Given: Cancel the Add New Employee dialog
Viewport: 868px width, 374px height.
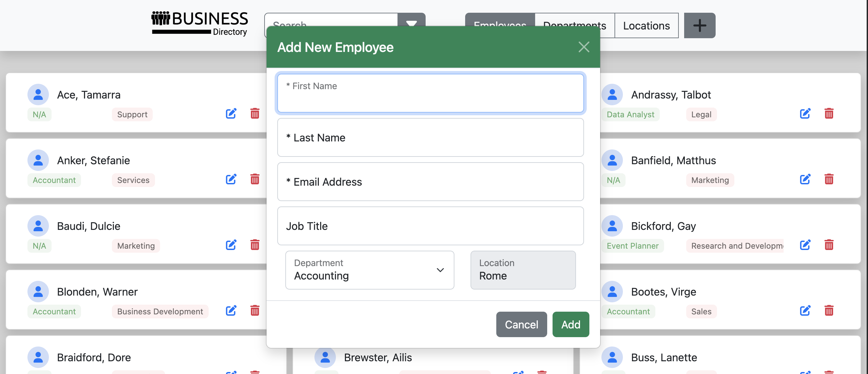Looking at the screenshot, I should click(521, 324).
